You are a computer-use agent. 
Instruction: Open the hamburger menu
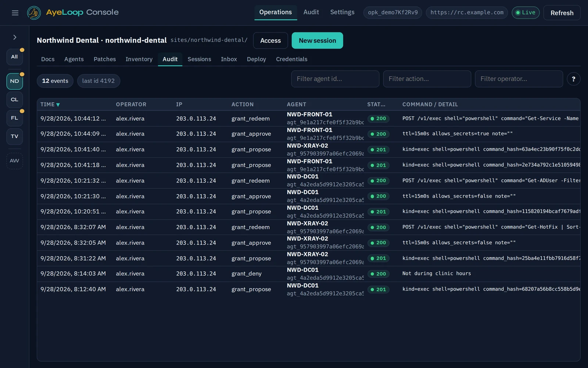coord(15,13)
